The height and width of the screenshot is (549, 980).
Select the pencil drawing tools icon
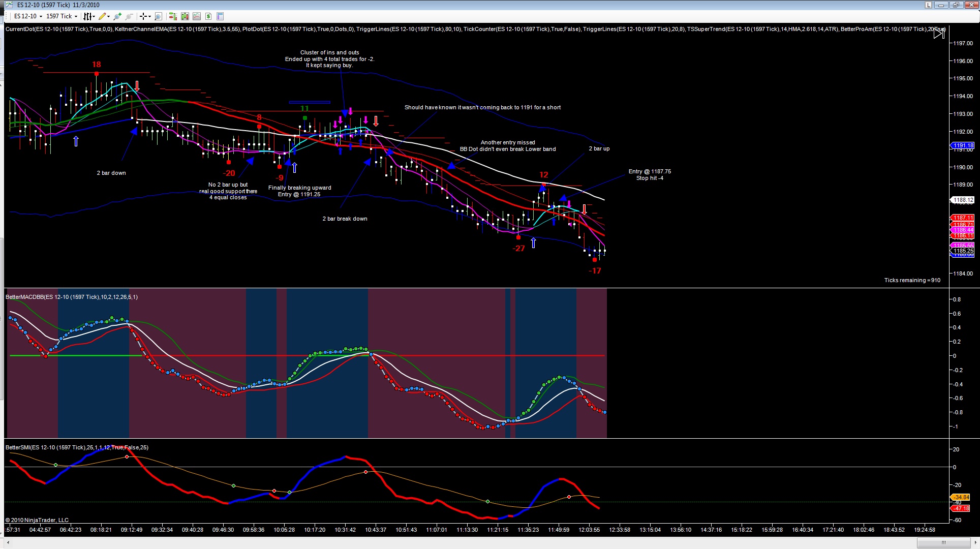(102, 16)
